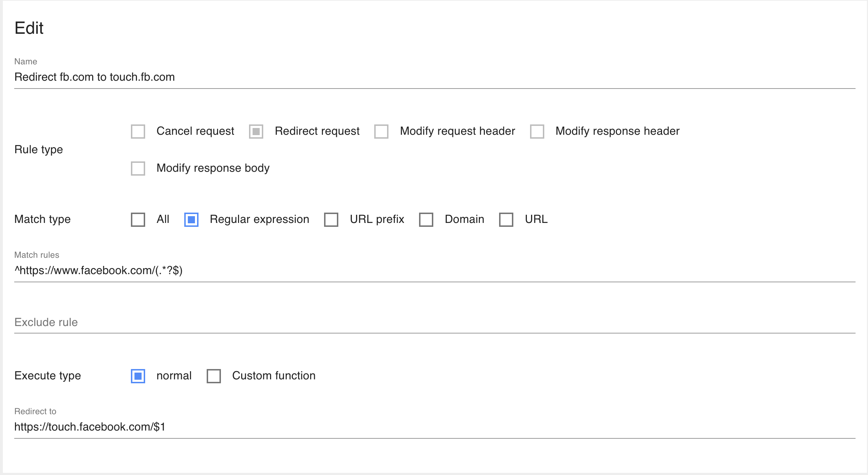Select Regular expression match type
Image resolution: width=868 pixels, height=475 pixels.
coord(191,219)
